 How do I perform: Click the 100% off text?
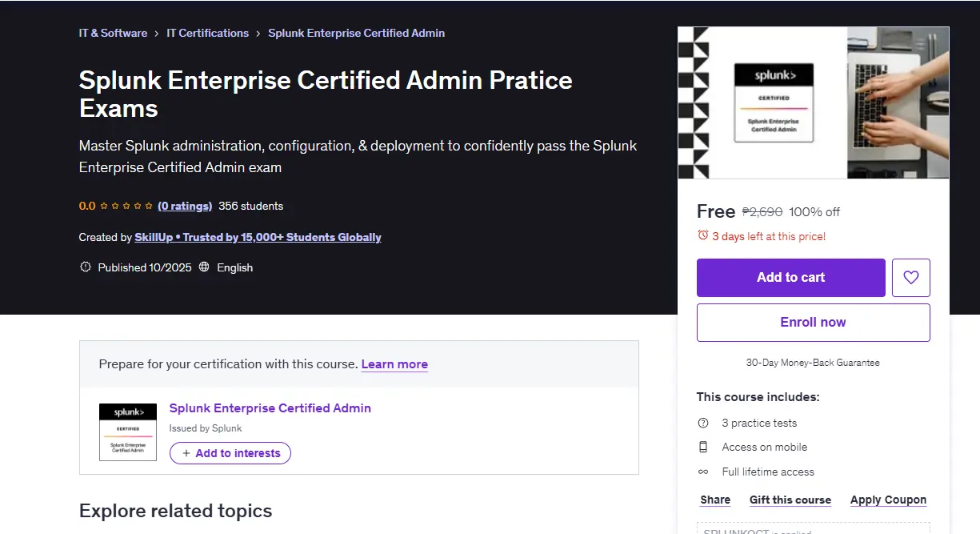[814, 212]
